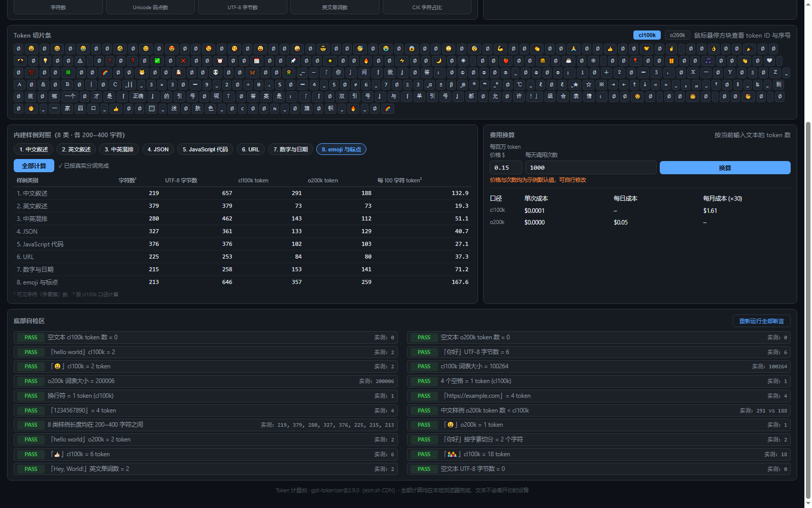Select the 1. 中文叙述 sample
Image resolution: width=812 pixels, height=508 pixels.
coord(33,149)
